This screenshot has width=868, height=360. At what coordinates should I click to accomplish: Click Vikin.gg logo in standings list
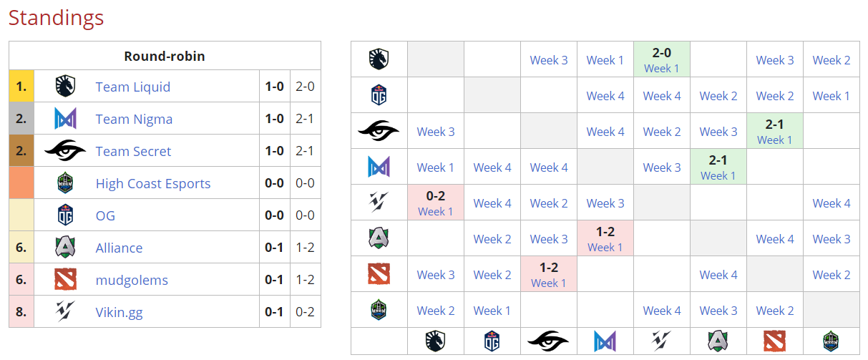65,312
